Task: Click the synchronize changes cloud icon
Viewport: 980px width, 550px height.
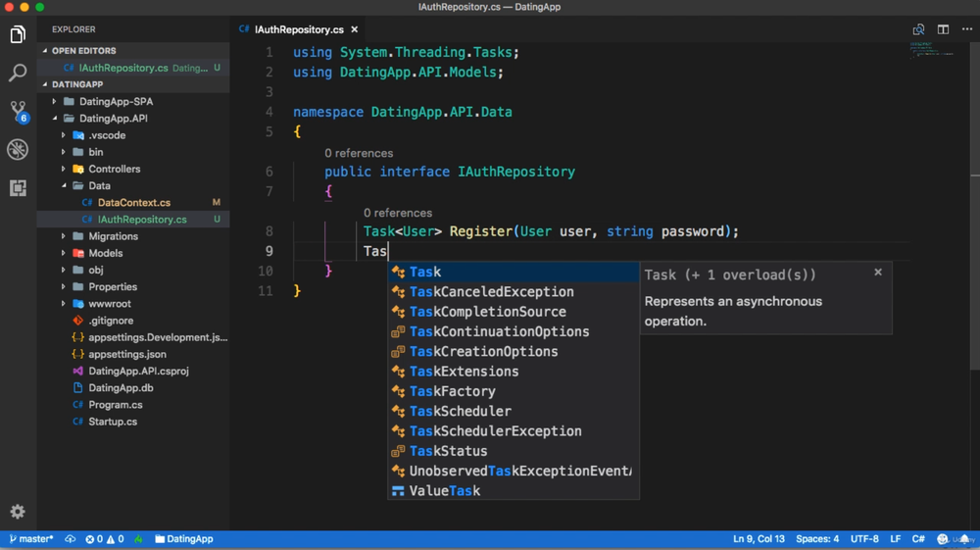Action: [70, 539]
